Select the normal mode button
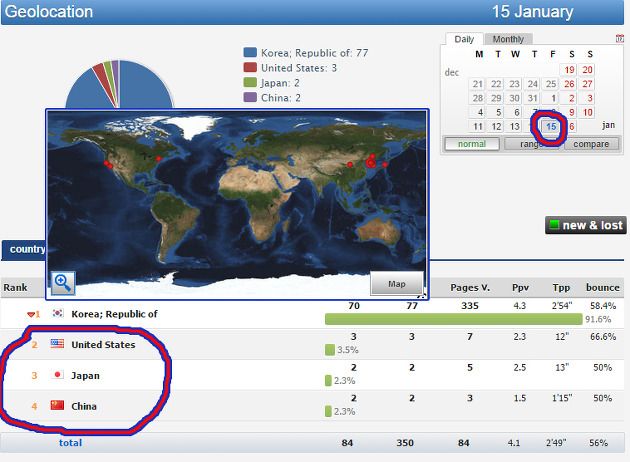 pos(472,144)
